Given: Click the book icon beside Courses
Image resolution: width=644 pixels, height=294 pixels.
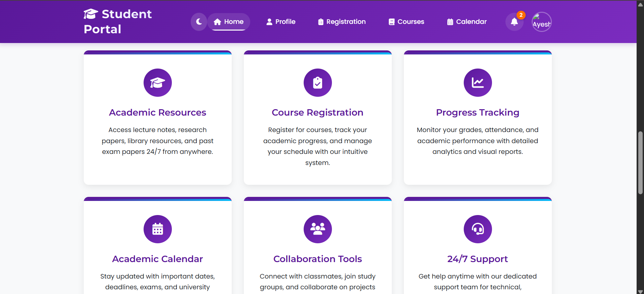Looking at the screenshot, I should (391, 22).
